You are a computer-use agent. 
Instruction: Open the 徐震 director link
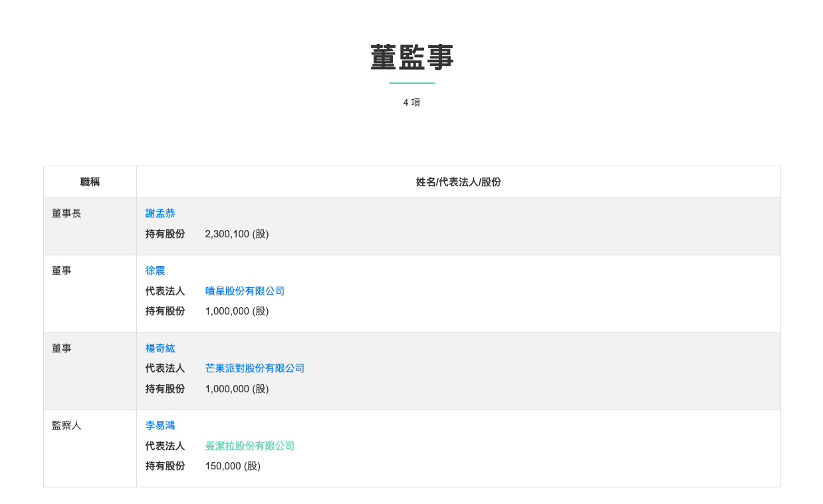pyautogui.click(x=155, y=271)
